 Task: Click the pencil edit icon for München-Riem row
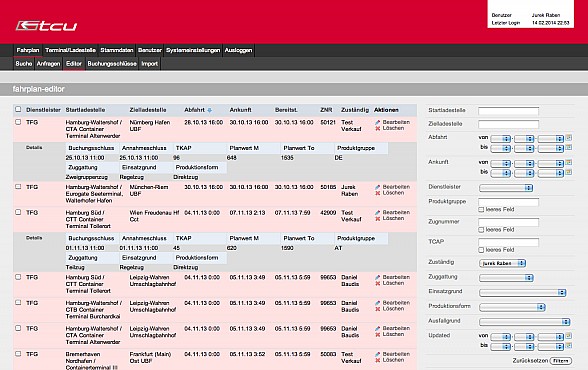pos(378,187)
